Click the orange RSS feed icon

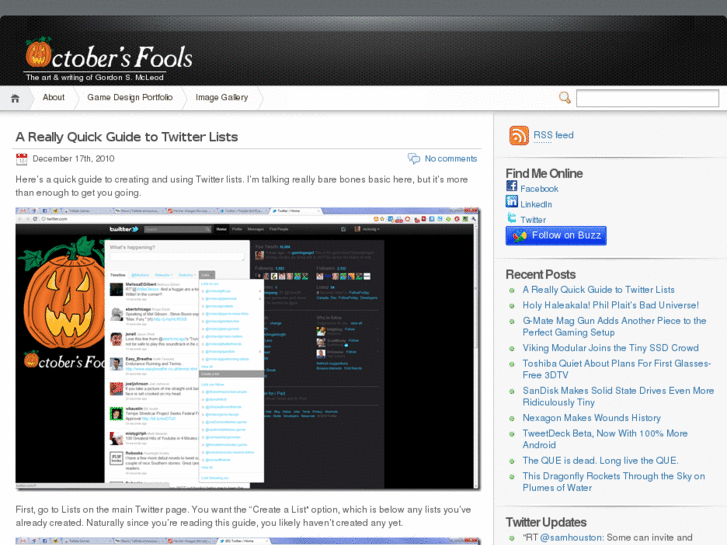point(519,135)
